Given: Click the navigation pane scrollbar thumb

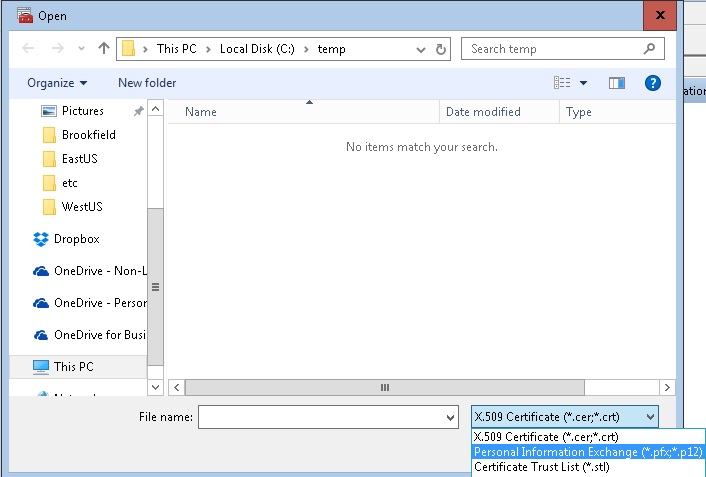Looking at the screenshot, I should tap(155, 286).
